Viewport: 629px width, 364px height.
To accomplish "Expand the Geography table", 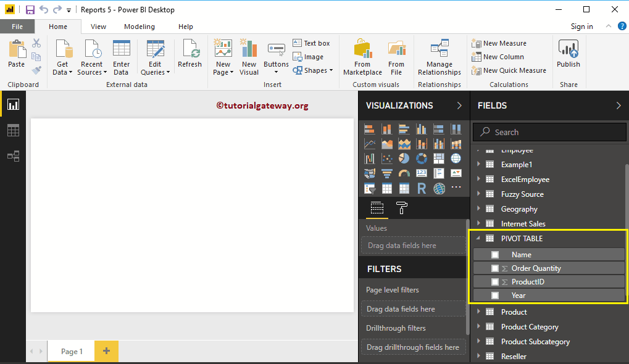I will click(x=478, y=209).
